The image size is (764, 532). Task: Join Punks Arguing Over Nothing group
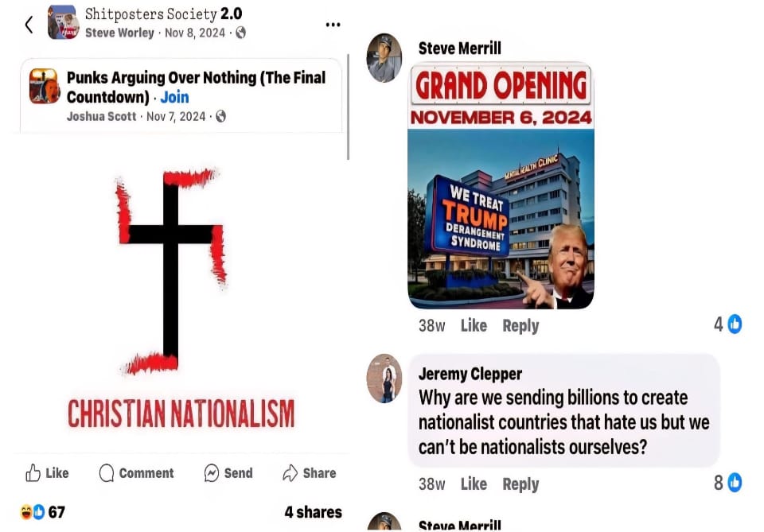click(x=174, y=97)
